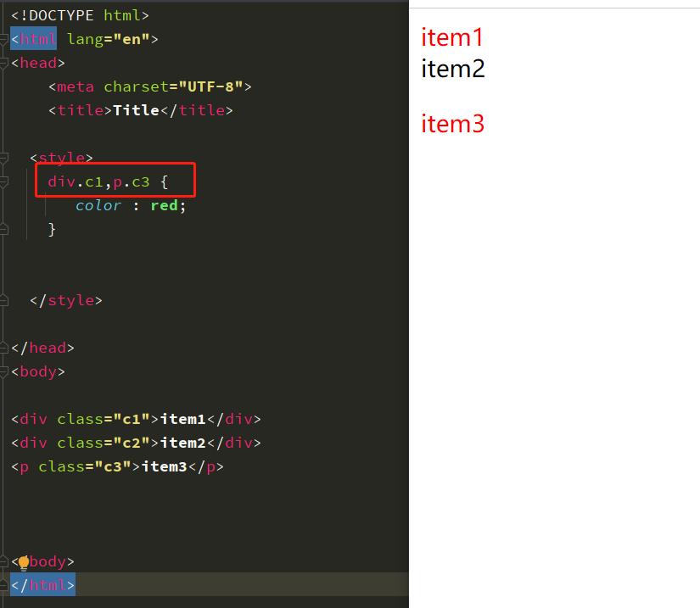The width and height of the screenshot is (700, 608).
Task: Click the closing head tag fold marker
Action: click(x=3, y=348)
